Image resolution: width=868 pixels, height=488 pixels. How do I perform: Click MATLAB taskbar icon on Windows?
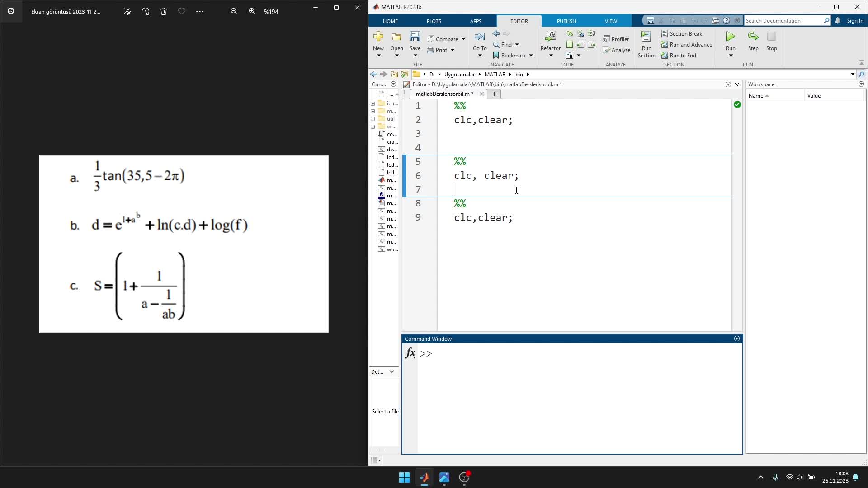pos(425,477)
